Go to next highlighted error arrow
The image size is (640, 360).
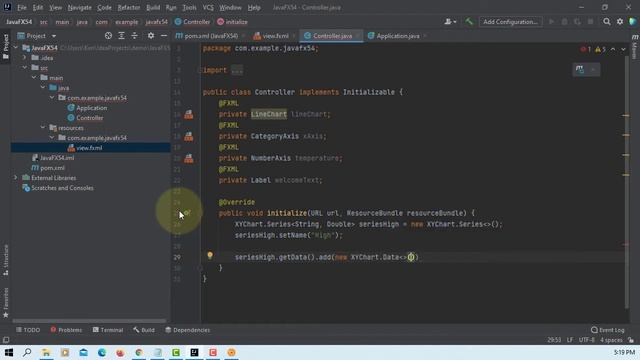click(x=623, y=49)
